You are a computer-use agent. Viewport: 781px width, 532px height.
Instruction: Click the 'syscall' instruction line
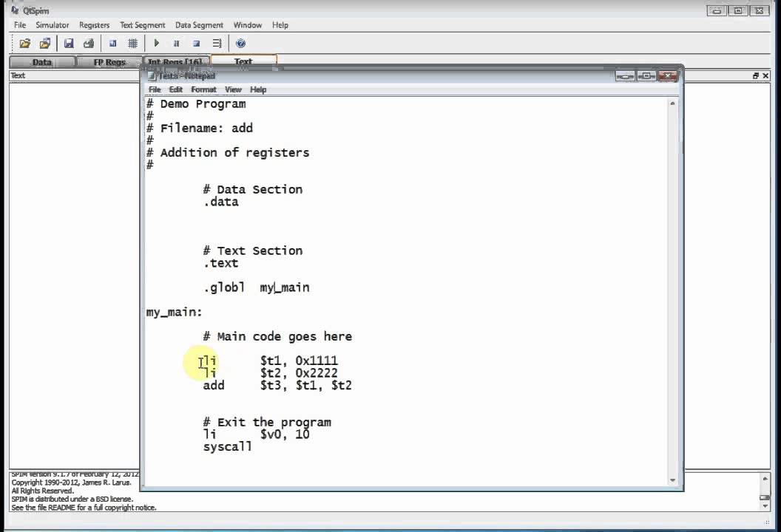(228, 447)
